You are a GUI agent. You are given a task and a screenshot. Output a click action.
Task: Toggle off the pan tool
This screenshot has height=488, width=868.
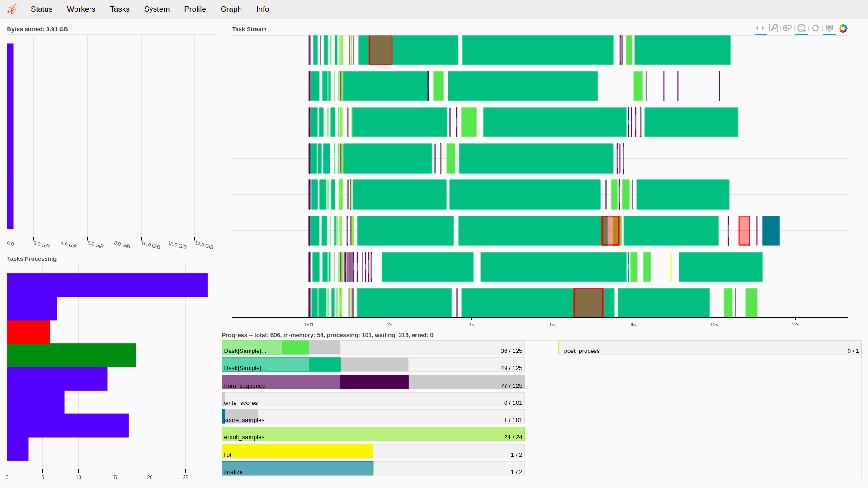coord(760,28)
